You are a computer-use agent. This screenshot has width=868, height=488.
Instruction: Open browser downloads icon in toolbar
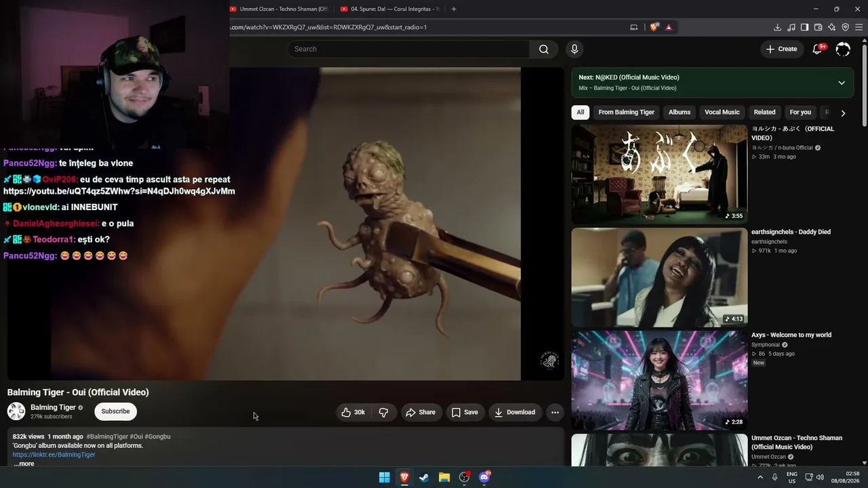click(777, 27)
